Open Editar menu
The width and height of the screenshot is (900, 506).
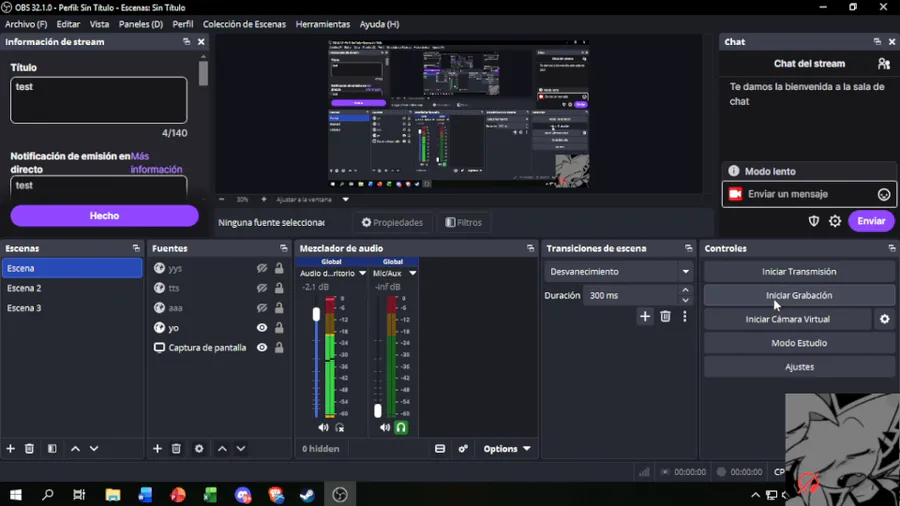[x=68, y=24]
